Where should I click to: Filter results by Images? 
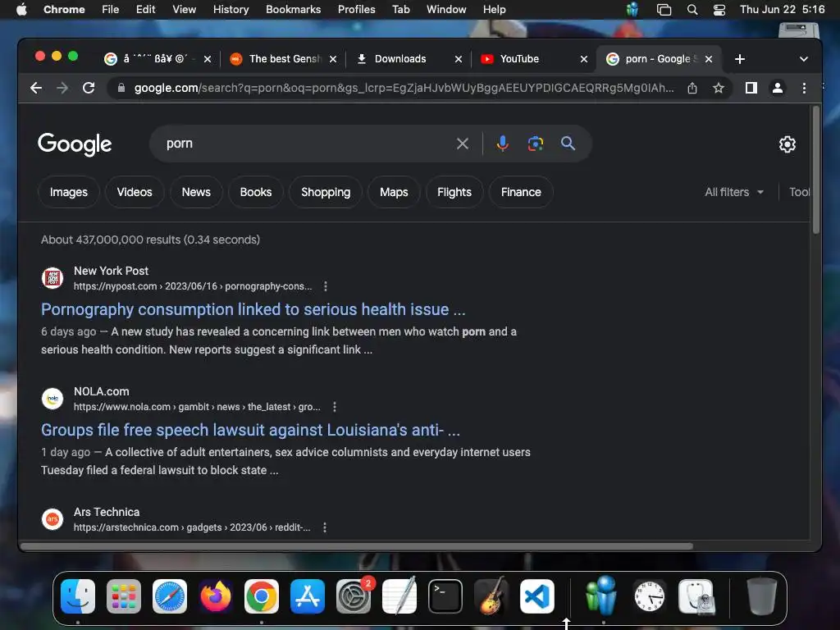click(69, 192)
